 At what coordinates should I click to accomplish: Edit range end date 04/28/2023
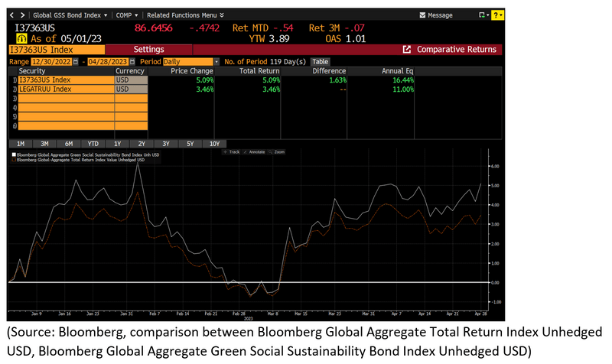[x=108, y=62]
